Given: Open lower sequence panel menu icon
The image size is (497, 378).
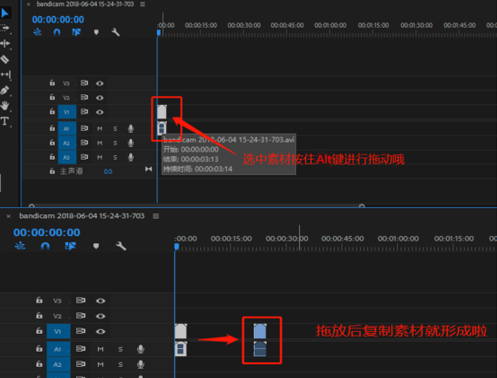Looking at the screenshot, I should [156, 216].
